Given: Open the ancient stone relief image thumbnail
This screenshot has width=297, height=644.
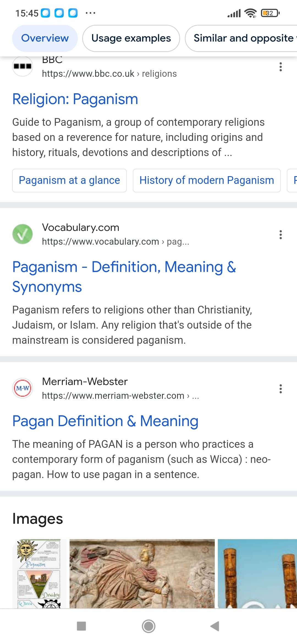Looking at the screenshot, I should pyautogui.click(x=142, y=573).
